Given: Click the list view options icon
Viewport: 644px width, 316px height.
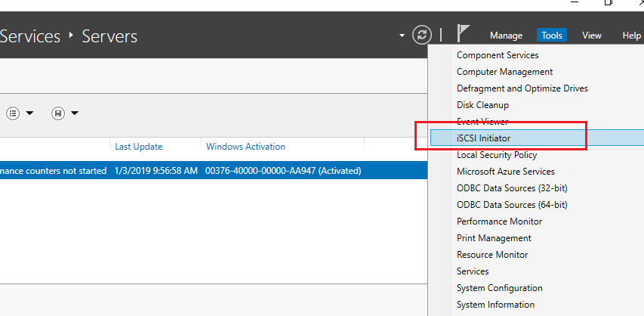Looking at the screenshot, I should pos(13,113).
